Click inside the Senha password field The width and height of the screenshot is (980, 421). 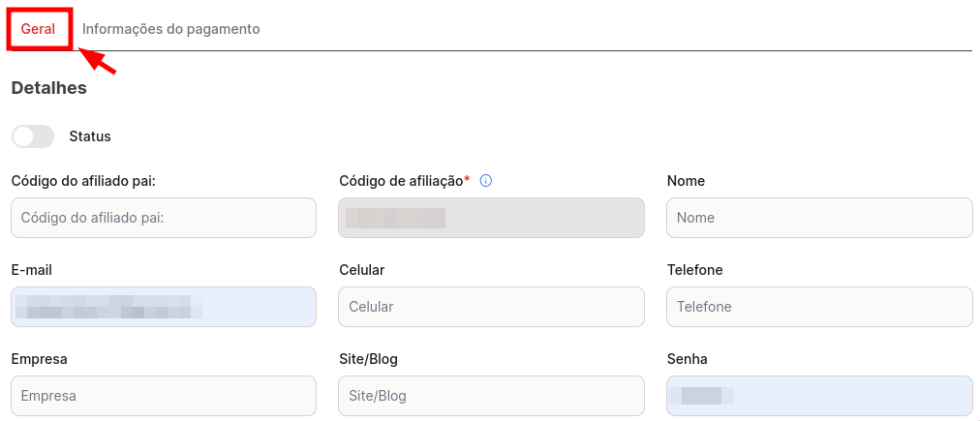[820, 396]
